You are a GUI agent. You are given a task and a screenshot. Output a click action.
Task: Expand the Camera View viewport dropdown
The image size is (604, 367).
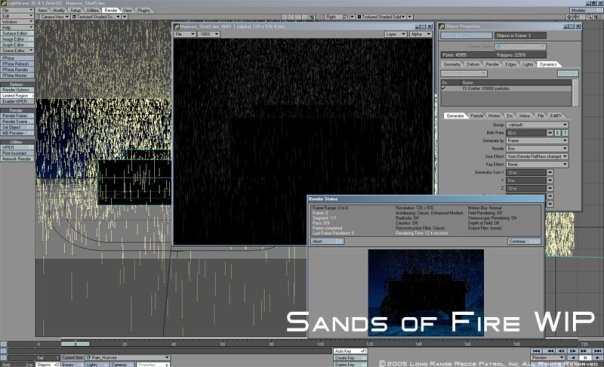tap(54, 17)
